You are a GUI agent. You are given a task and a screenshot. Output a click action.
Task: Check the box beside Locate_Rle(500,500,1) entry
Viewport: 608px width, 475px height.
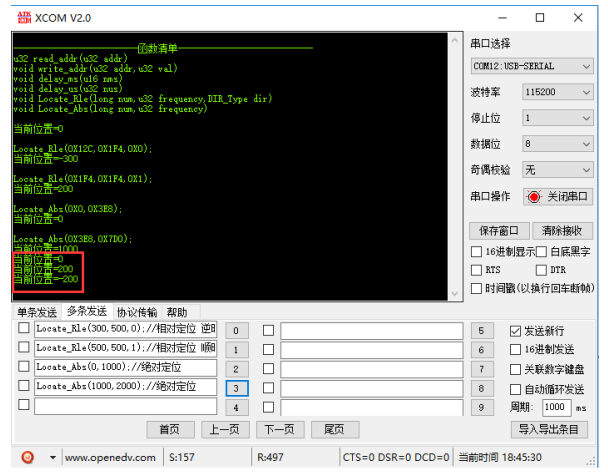(24, 347)
